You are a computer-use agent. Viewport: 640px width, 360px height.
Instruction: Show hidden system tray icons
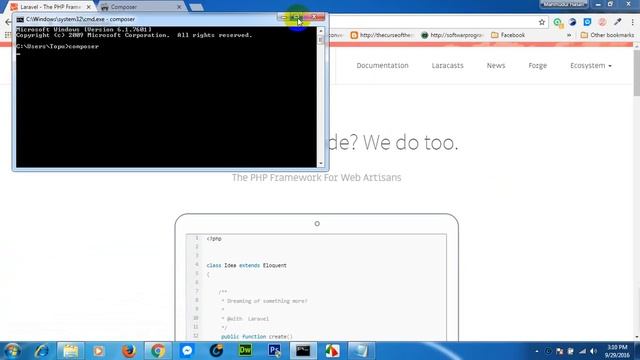click(537, 351)
